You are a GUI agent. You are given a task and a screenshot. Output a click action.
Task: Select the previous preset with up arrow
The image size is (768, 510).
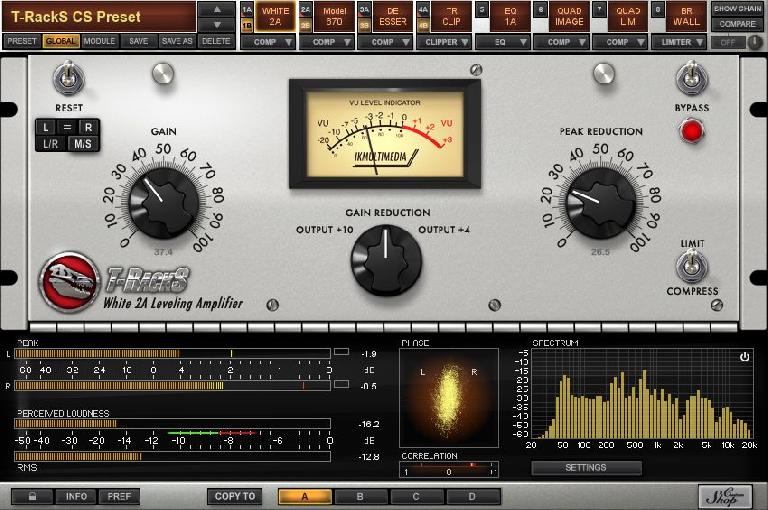(217, 9)
